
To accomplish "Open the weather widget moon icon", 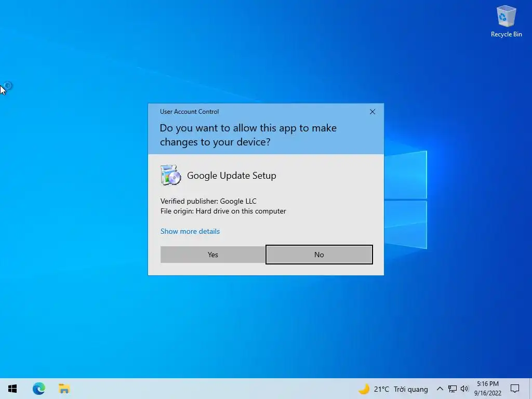I will point(364,389).
